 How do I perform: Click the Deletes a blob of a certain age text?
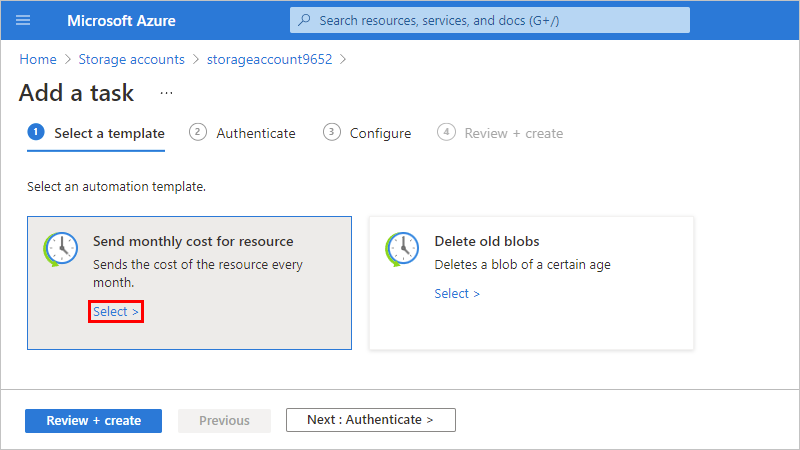pos(522,265)
